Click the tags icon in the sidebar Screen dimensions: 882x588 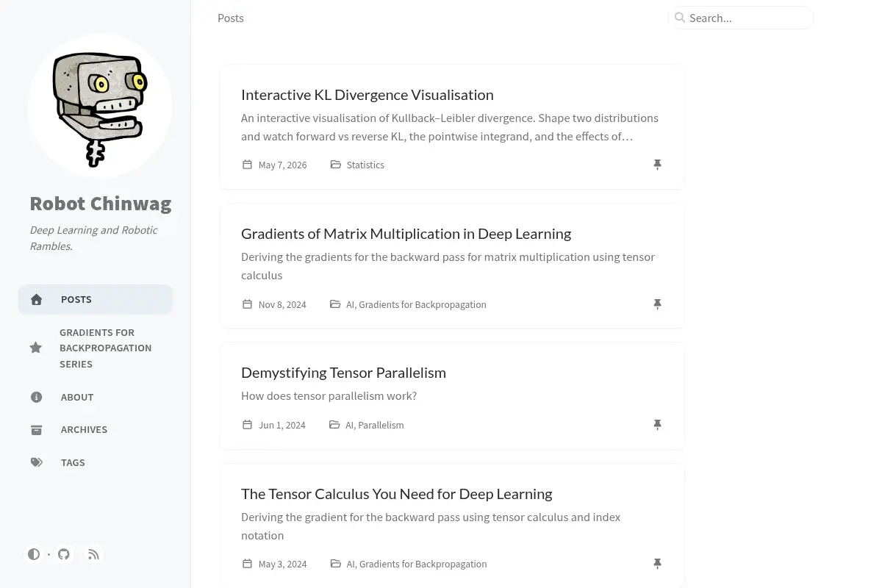(x=37, y=462)
